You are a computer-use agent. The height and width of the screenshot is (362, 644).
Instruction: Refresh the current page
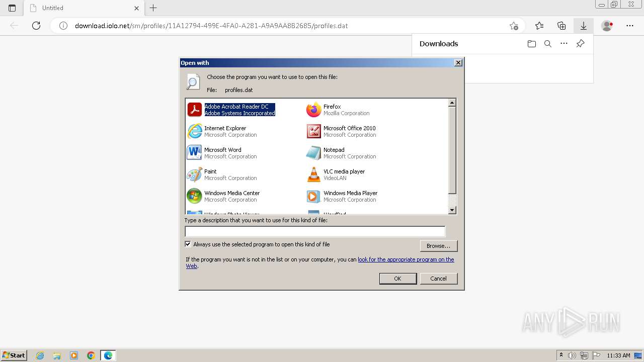(36, 26)
